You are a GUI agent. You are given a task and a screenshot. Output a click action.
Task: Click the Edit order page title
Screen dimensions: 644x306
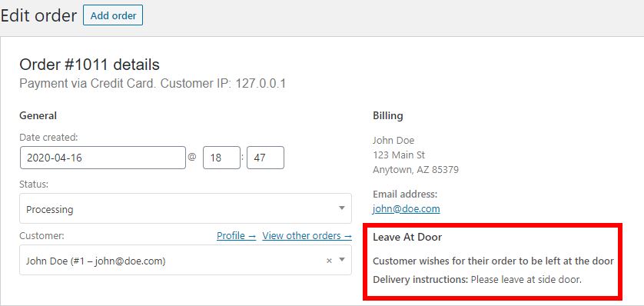(38, 15)
